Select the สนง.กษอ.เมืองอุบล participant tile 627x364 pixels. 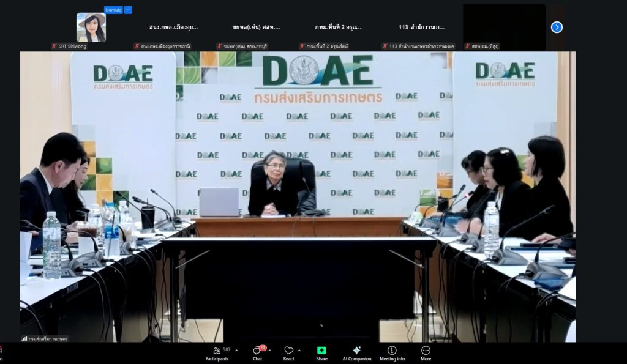point(173,28)
